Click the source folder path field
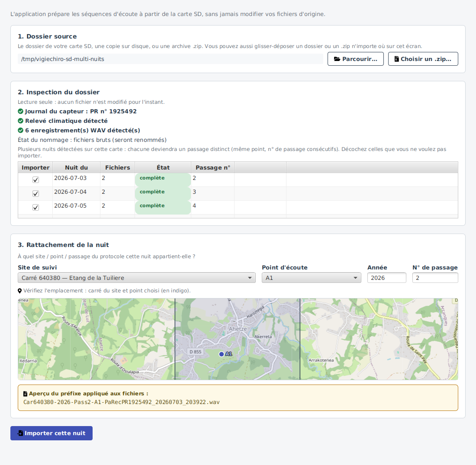Image resolution: width=476 pixels, height=465 pixels. click(x=170, y=59)
